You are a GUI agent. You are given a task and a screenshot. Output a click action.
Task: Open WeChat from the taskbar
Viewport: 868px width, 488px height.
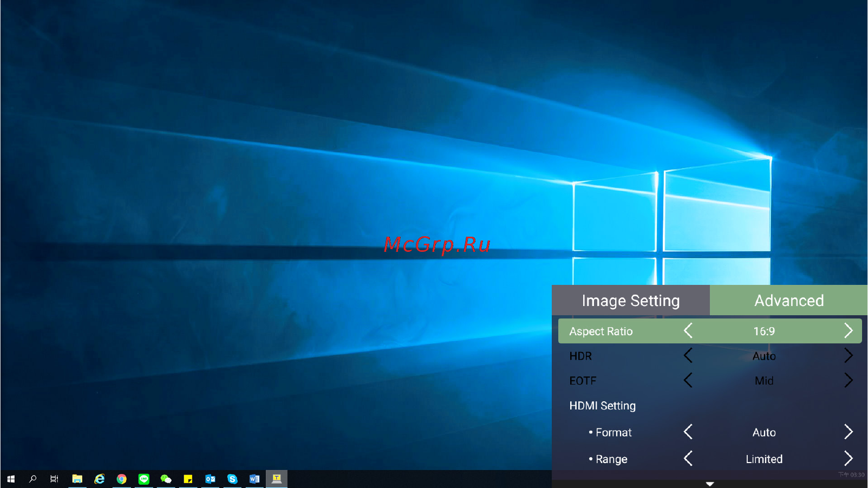click(x=166, y=479)
